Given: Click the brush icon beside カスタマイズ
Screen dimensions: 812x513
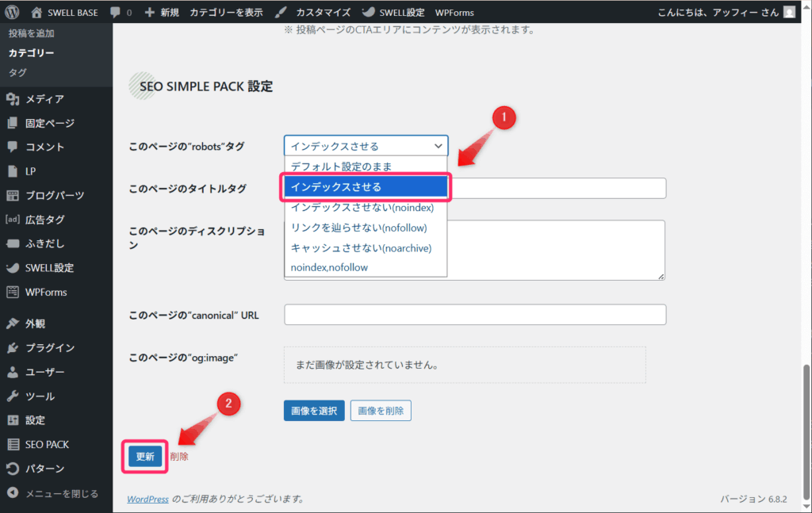Looking at the screenshot, I should click(x=281, y=12).
